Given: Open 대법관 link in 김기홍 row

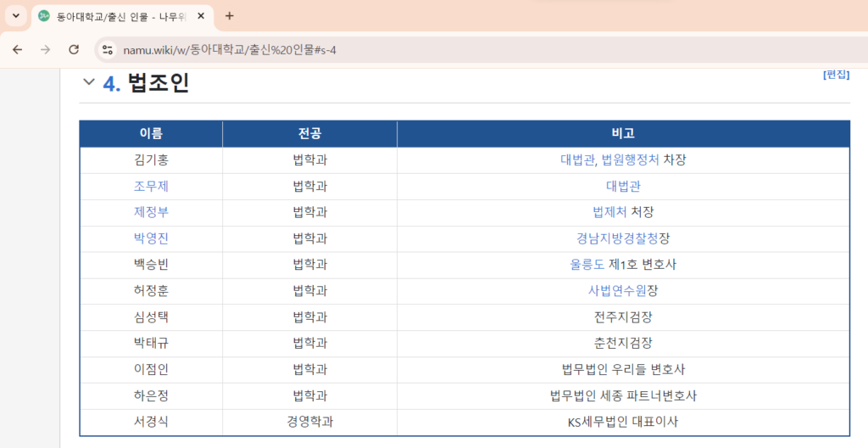Looking at the screenshot, I should point(577,160).
